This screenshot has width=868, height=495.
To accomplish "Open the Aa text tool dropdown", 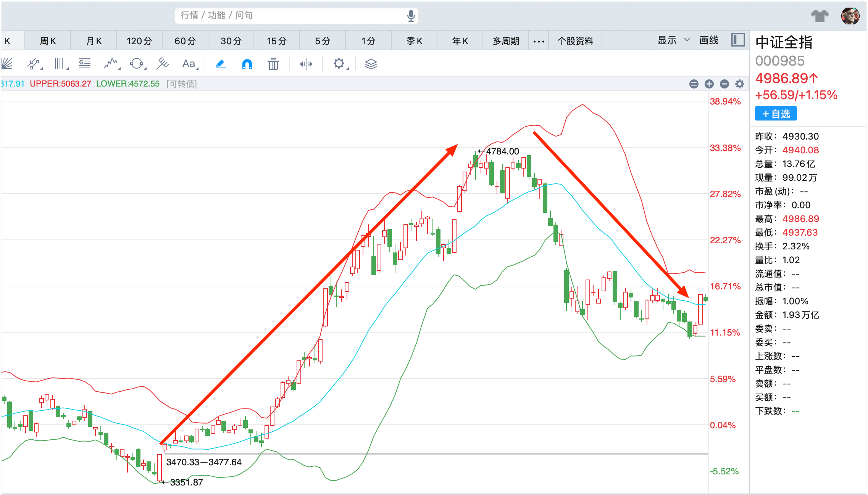I will coord(189,64).
